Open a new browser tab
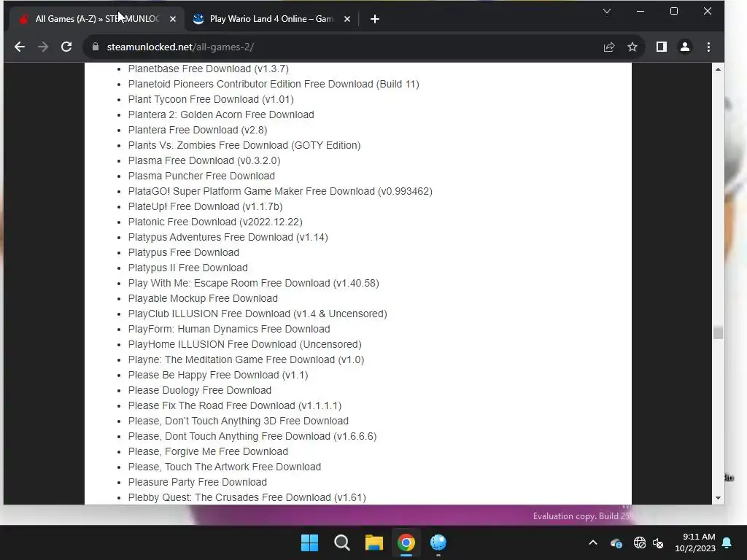This screenshot has height=560, width=747. tap(375, 19)
